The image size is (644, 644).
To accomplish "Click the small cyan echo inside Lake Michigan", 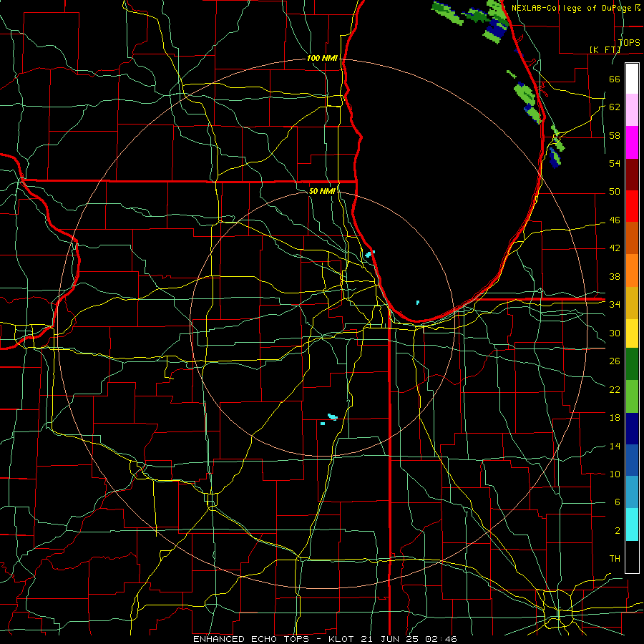I will pos(418,303).
